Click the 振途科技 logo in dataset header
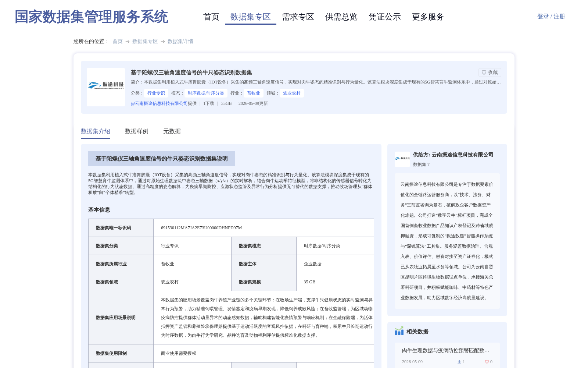 (x=106, y=87)
